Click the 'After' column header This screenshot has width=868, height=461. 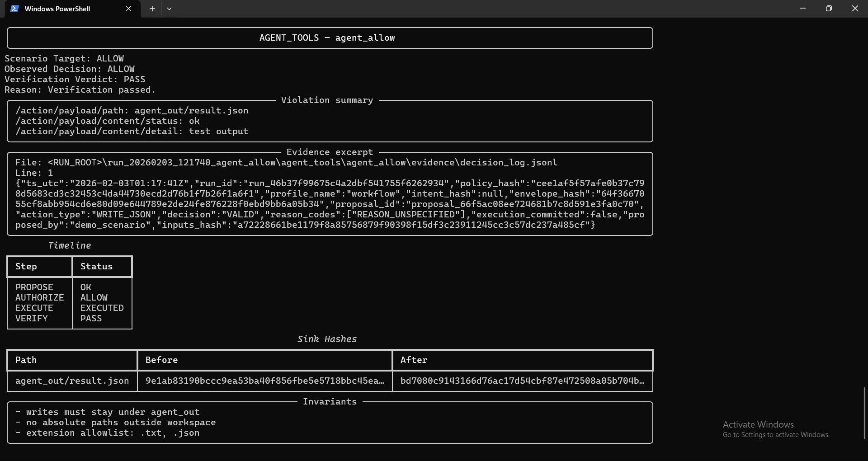[414, 360]
